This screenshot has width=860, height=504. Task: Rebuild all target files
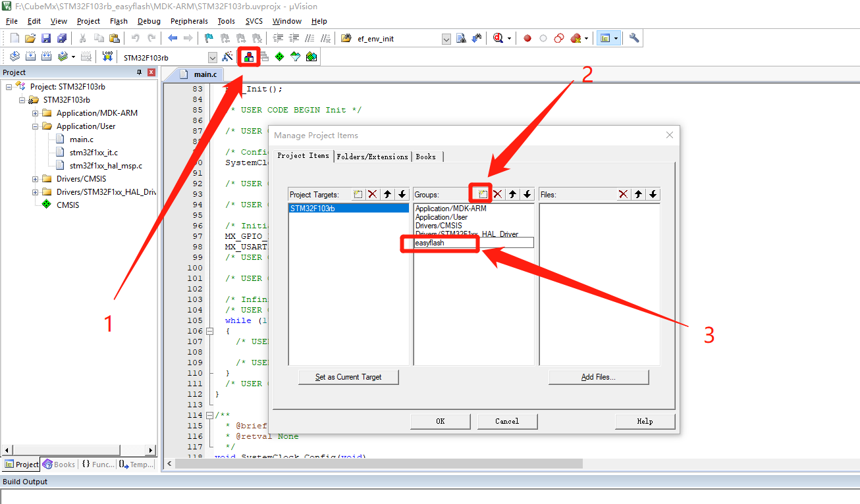coord(46,56)
